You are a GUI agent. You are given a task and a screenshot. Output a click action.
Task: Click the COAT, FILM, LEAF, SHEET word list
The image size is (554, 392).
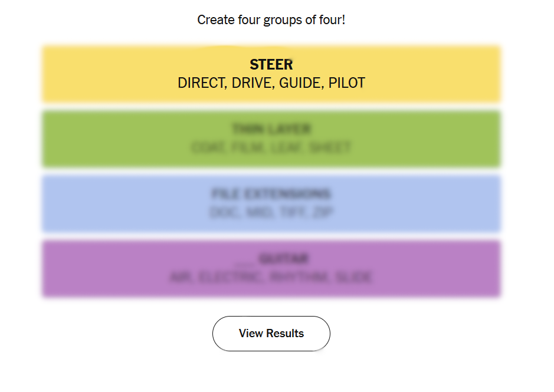click(271, 147)
